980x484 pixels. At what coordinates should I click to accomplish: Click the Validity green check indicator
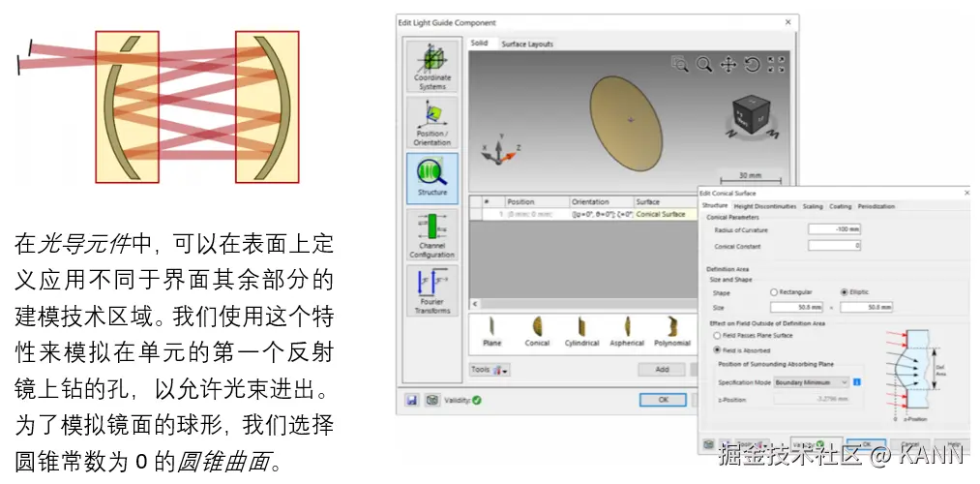[477, 400]
